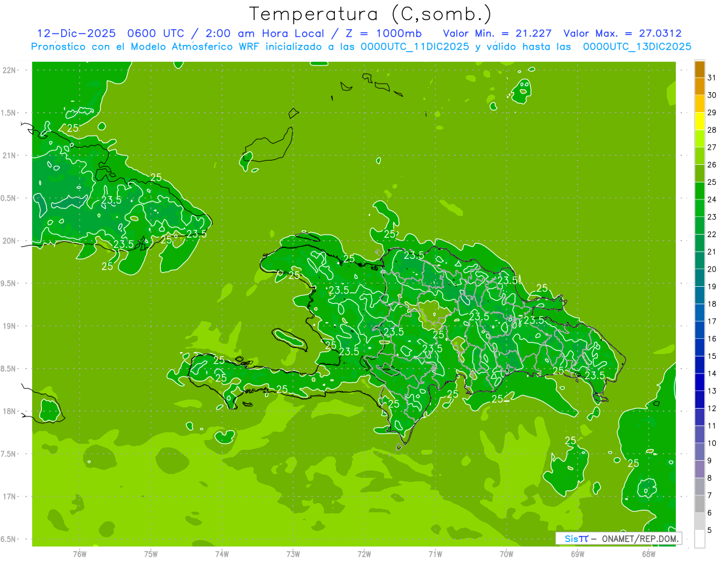Click the purple colorbar swatch between 9 and 10
Viewport: 728px width, 562px height.
point(699,452)
